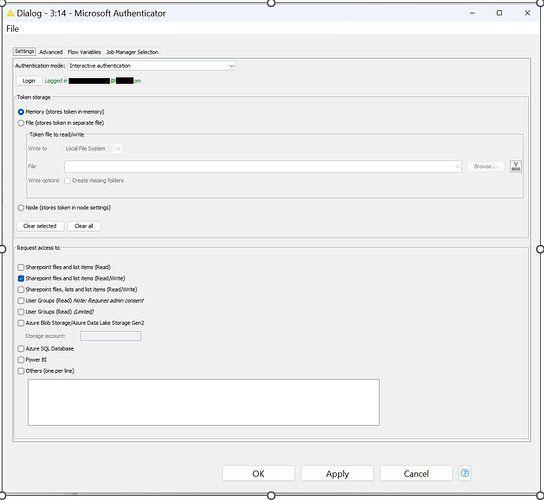Click the Apply button
544x500 pixels.
(x=337, y=474)
